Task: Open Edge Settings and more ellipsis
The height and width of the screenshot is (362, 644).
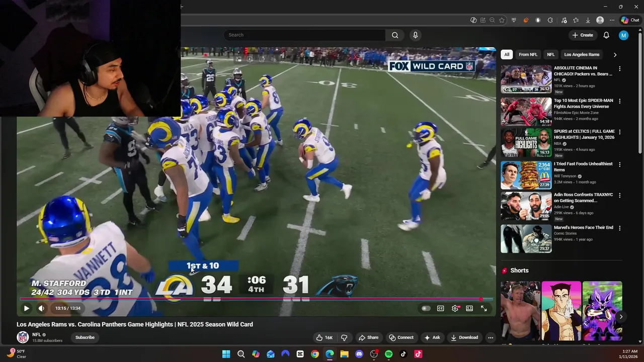Action: coord(612,20)
